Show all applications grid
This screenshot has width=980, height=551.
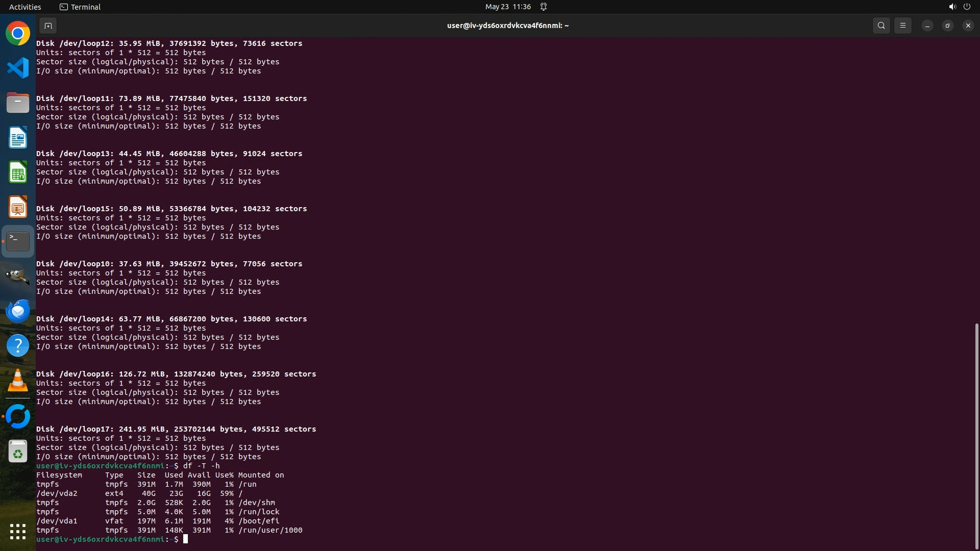[x=18, y=531]
